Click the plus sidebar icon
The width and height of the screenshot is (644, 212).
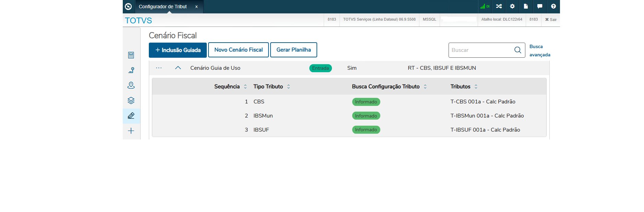(131, 131)
